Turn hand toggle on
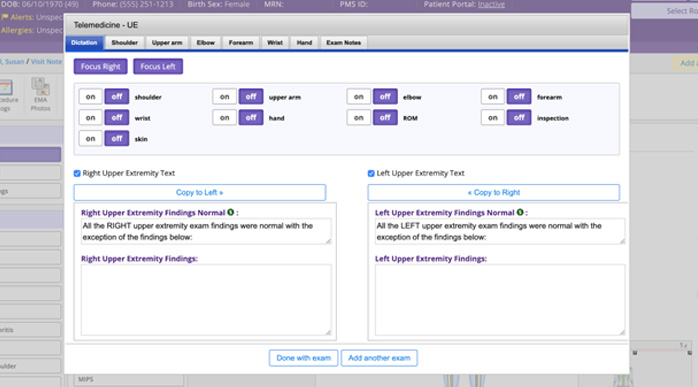This screenshot has height=387, width=698. pos(224,118)
